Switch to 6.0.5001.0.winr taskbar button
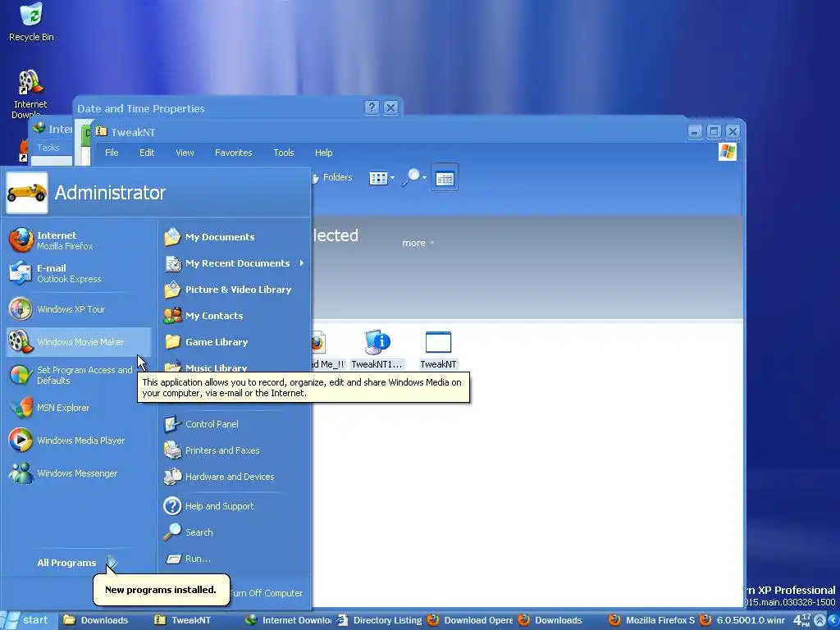This screenshot has height=630, width=840. [x=742, y=620]
